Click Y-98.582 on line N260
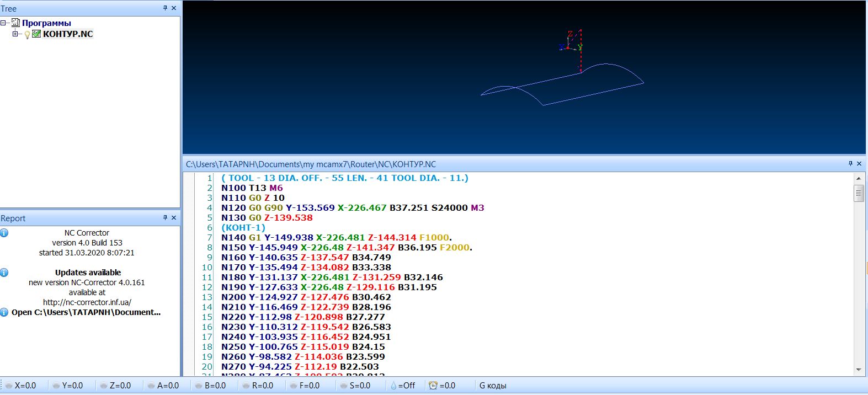 [270, 357]
